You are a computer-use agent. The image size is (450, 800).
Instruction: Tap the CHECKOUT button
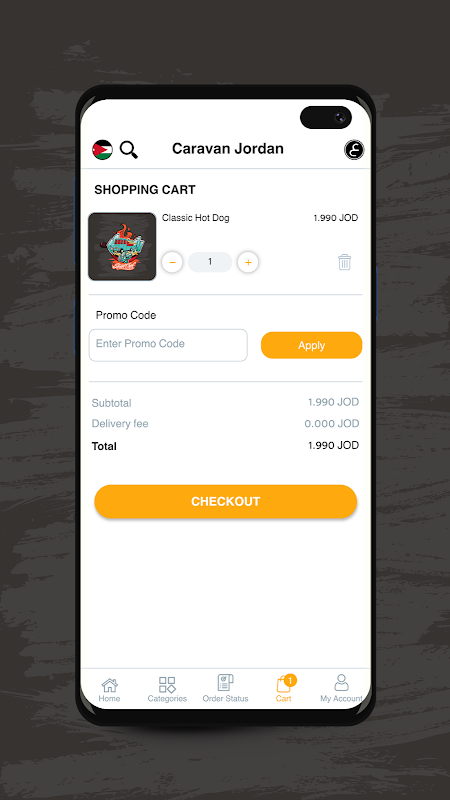pyautogui.click(x=226, y=502)
